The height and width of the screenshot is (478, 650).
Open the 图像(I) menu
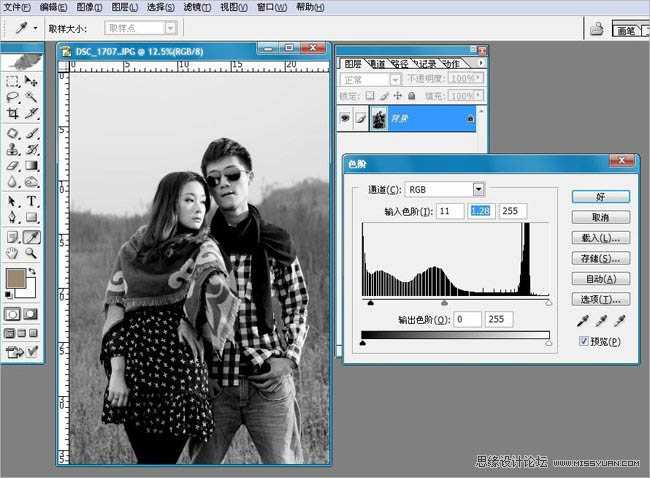point(90,7)
